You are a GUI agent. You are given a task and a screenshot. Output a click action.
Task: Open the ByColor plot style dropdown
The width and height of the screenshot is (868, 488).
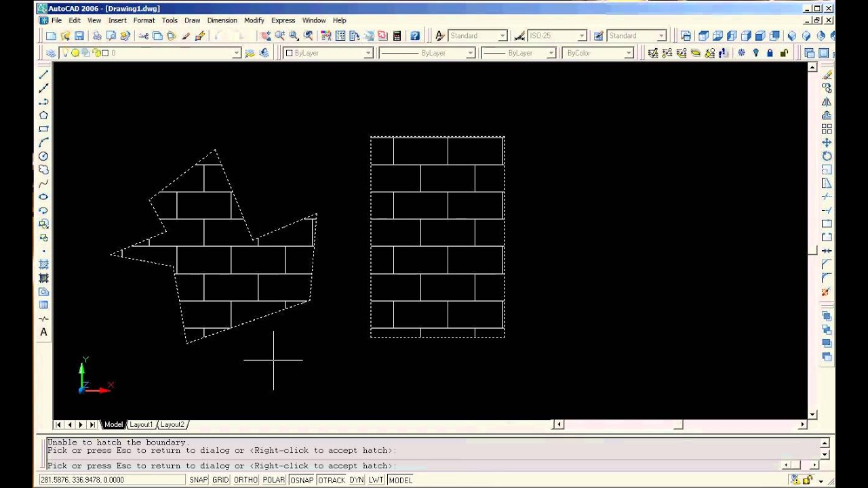(629, 53)
